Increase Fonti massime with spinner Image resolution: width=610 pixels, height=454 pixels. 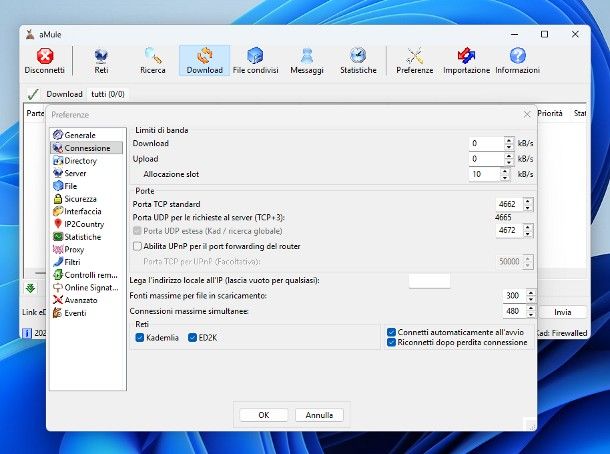pyautogui.click(x=531, y=293)
